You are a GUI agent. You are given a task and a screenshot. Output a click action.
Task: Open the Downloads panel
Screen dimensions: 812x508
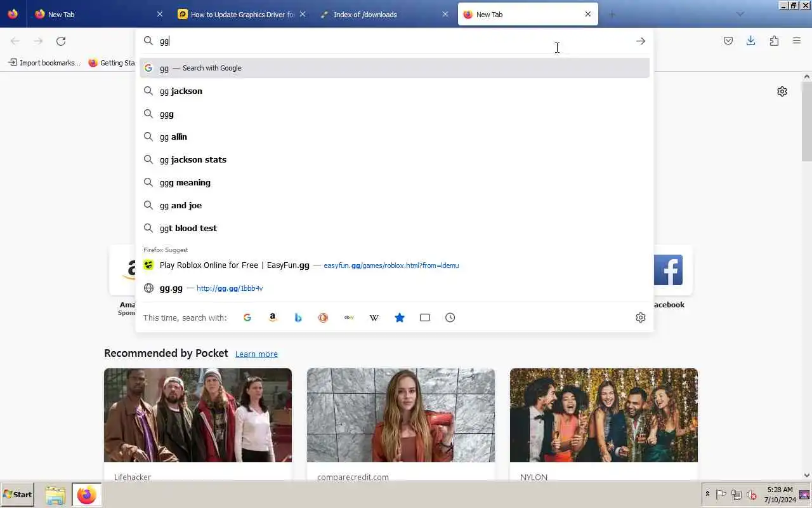pyautogui.click(x=751, y=41)
